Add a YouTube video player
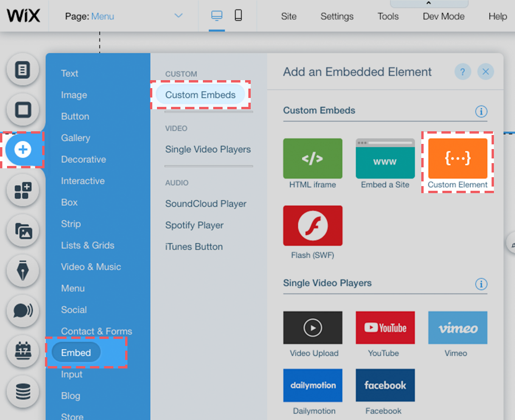The image size is (515, 420). click(x=385, y=327)
